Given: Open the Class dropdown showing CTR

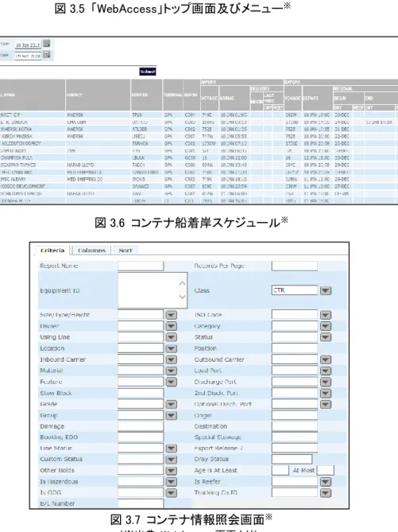Looking at the screenshot, I should [x=326, y=290].
